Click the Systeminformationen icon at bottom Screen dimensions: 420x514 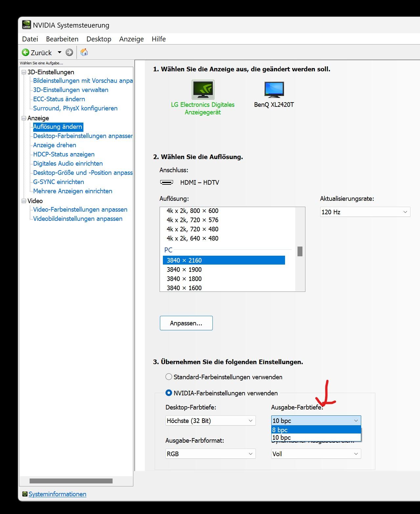point(25,494)
